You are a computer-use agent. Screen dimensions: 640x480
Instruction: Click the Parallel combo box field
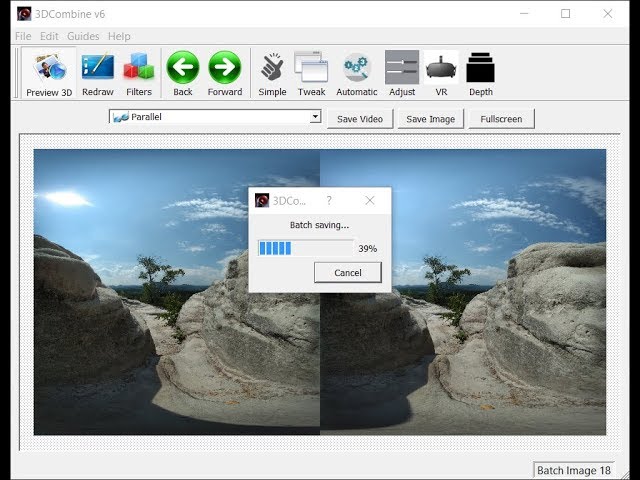tap(215, 117)
